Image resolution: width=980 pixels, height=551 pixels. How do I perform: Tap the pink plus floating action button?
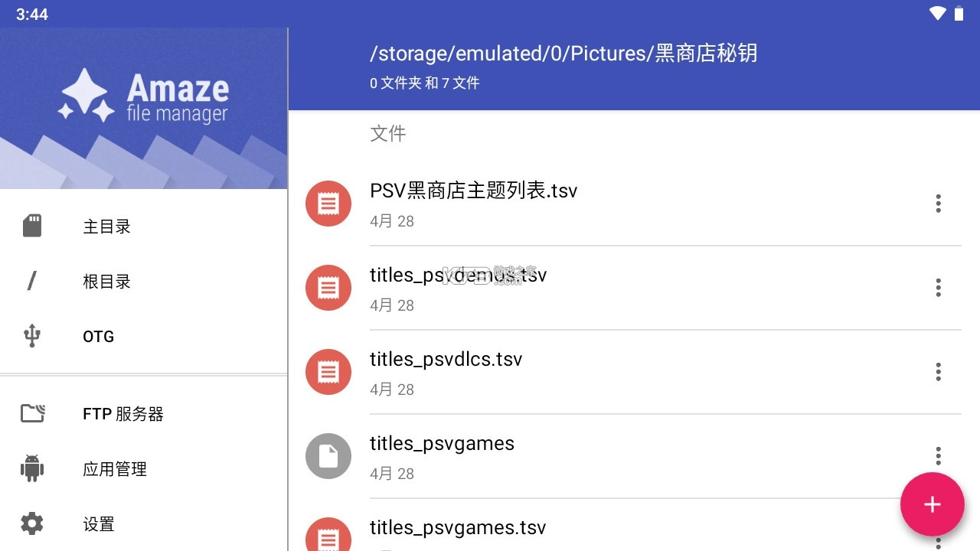[932, 504]
